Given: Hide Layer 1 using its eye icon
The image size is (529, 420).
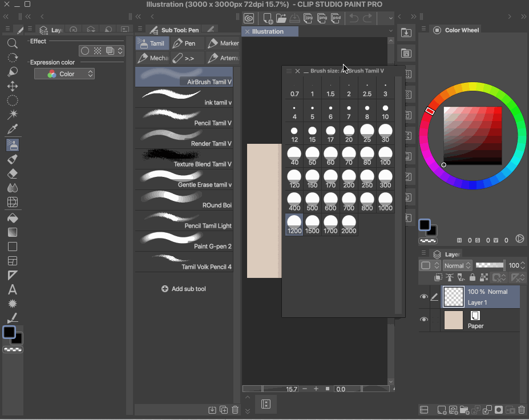Looking at the screenshot, I should [x=423, y=297].
